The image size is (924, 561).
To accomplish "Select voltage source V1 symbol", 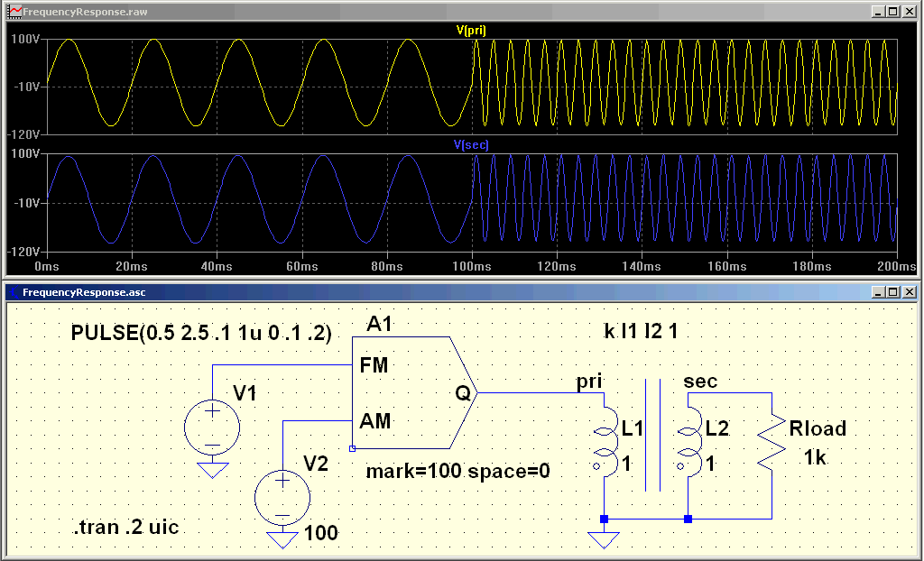I will [x=212, y=428].
